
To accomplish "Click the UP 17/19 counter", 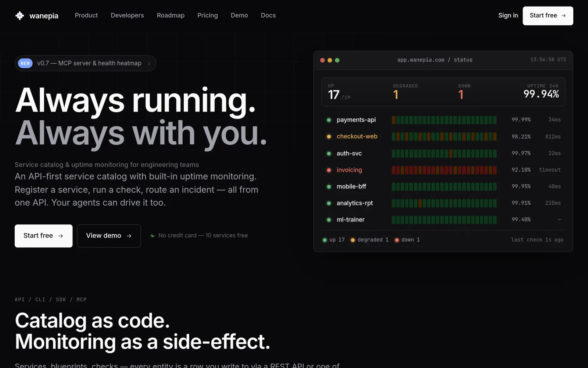I will coord(339,92).
